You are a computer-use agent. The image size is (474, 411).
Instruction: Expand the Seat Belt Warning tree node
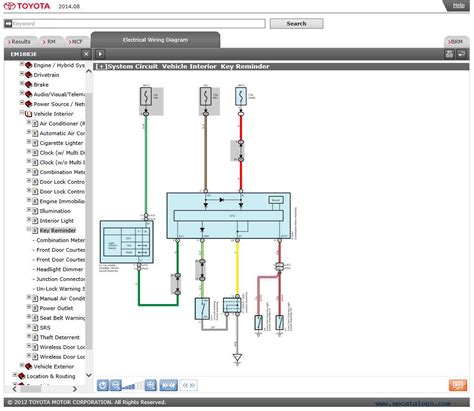point(29,317)
